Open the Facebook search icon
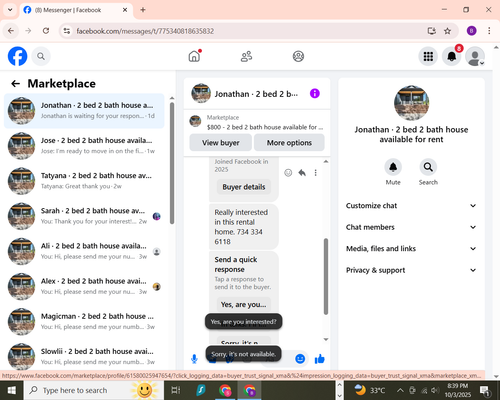Screen dimensions: 500x400 (41, 56)
